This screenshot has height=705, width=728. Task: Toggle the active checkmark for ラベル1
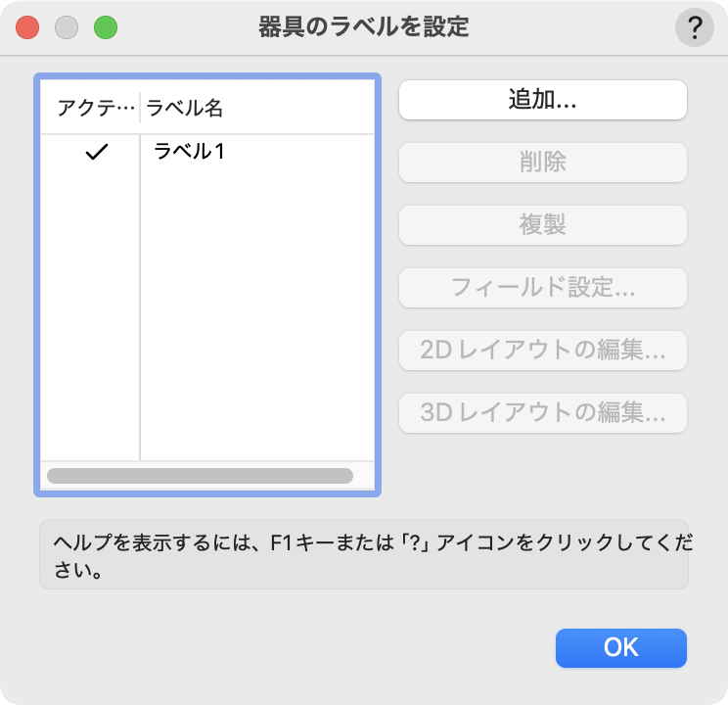pyautogui.click(x=96, y=152)
